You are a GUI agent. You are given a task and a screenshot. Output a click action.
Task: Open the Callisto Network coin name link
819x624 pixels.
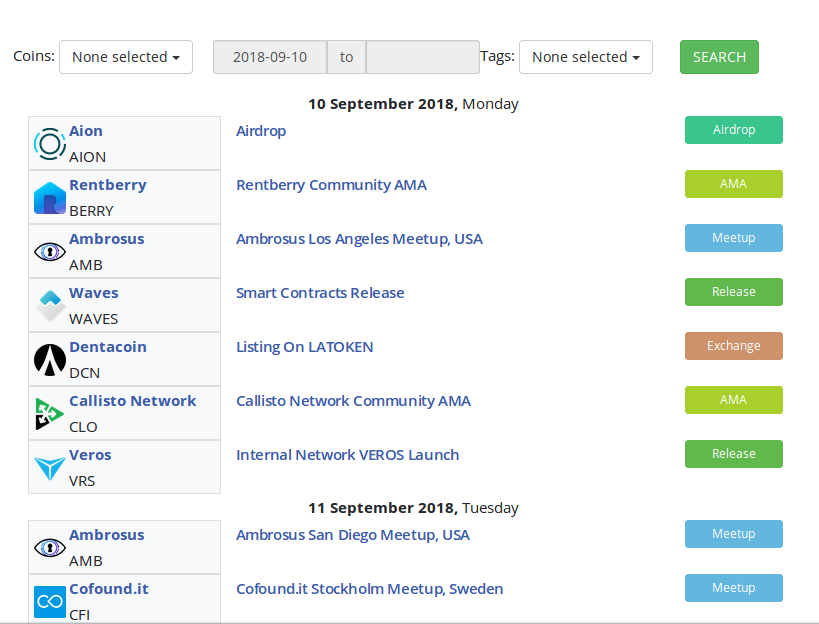coord(133,401)
